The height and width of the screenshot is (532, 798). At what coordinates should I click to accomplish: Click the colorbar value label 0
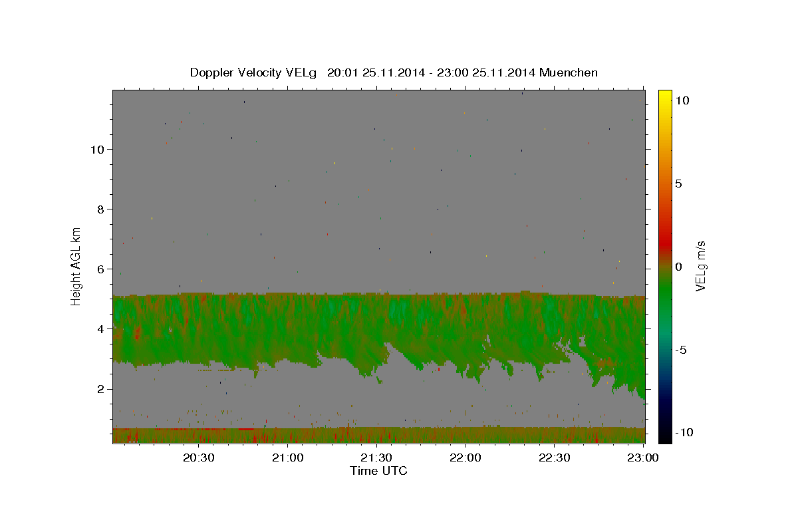coord(678,267)
